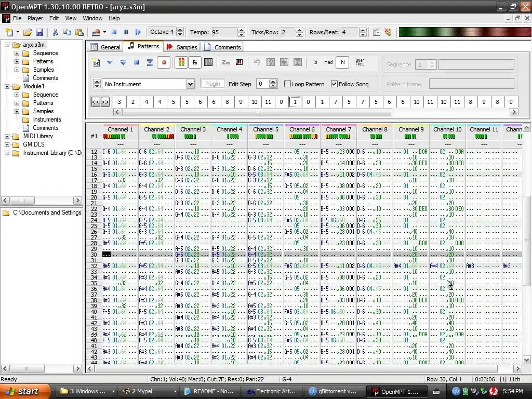Select order list entry 11 after the first 10

[x=268, y=102]
